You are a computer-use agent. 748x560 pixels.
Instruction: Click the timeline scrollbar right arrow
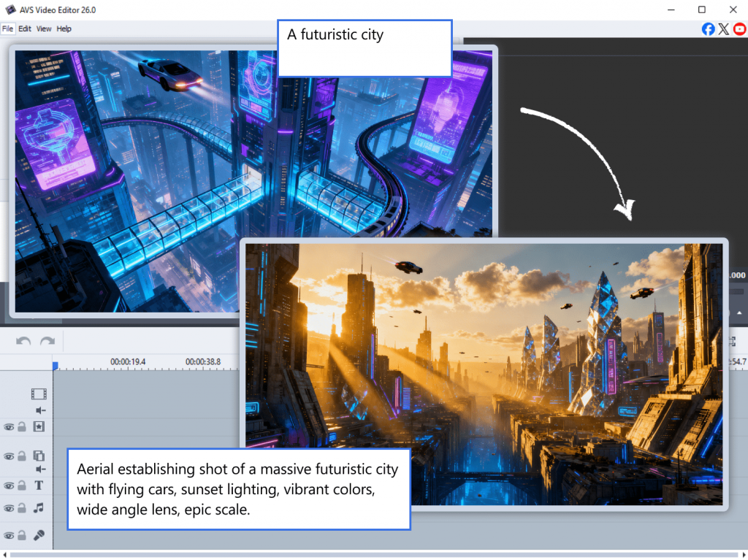click(x=743, y=555)
